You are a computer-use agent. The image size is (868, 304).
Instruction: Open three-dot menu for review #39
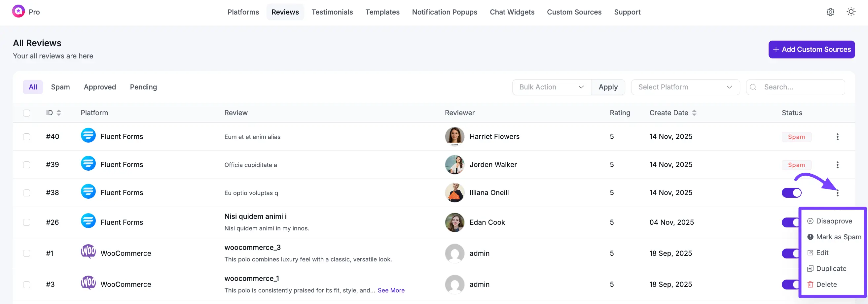pos(837,165)
